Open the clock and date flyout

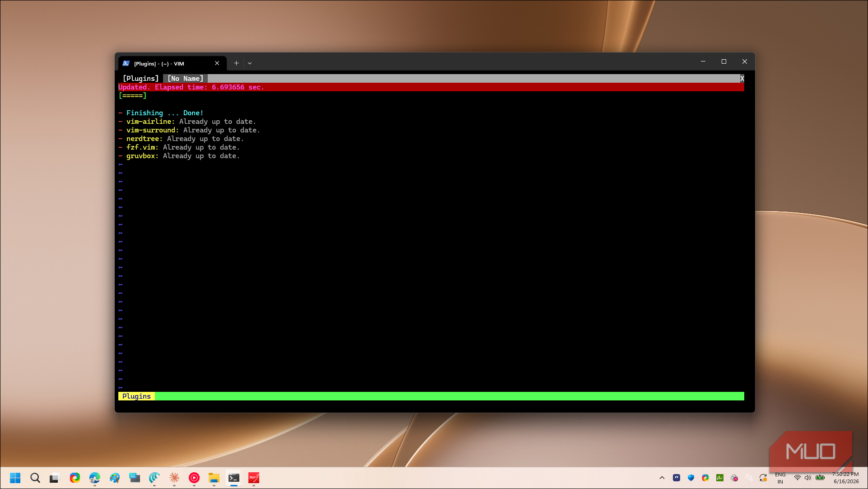[845, 478]
